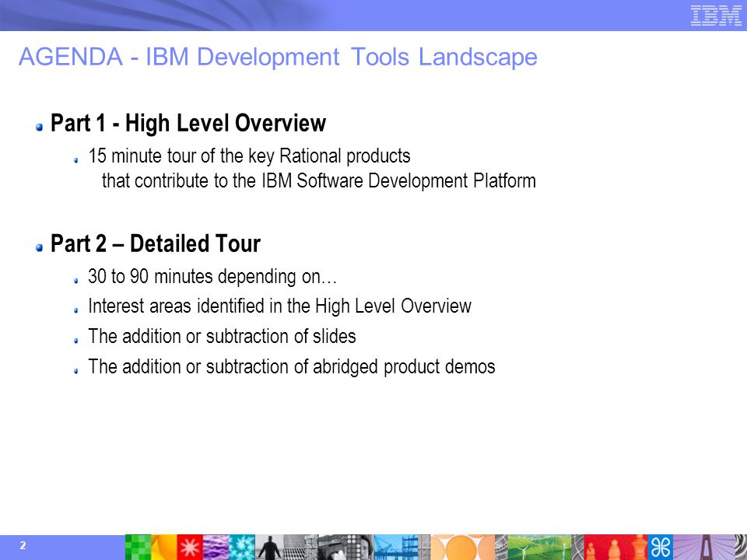Click slide number 2 in footer
This screenshot has height=560, width=747.
[x=23, y=546]
